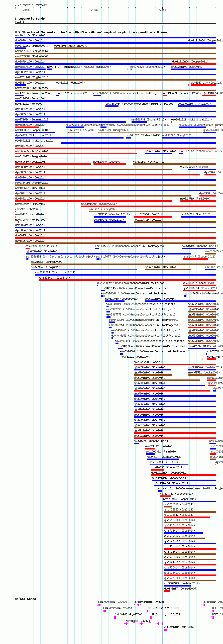Open esv1000362 (Pang2010) variant
The width and height of the screenshot is (223, 644).
(161, 452)
